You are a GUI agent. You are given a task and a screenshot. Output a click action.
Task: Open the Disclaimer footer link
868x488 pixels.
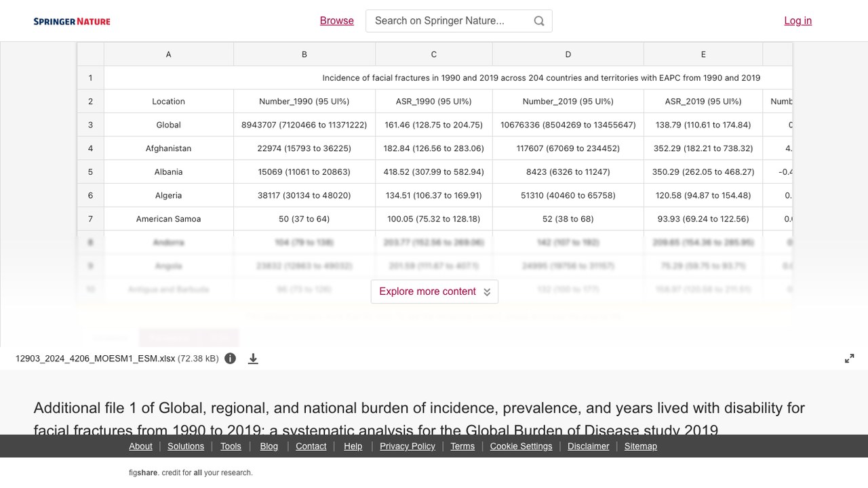point(589,446)
